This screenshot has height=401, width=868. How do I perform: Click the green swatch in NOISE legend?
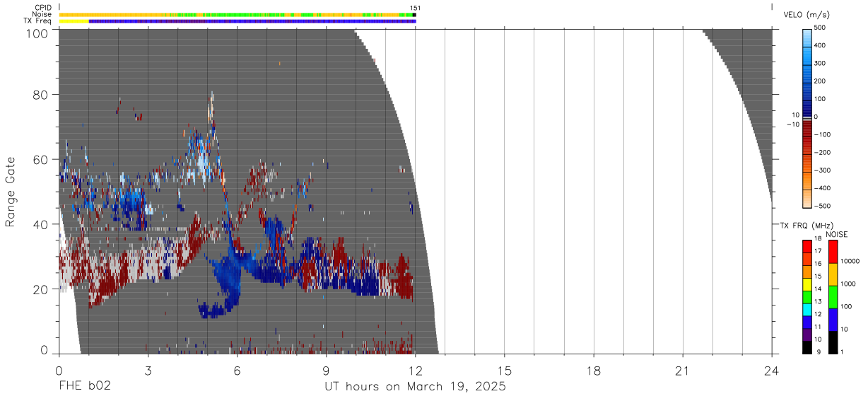pos(833,297)
